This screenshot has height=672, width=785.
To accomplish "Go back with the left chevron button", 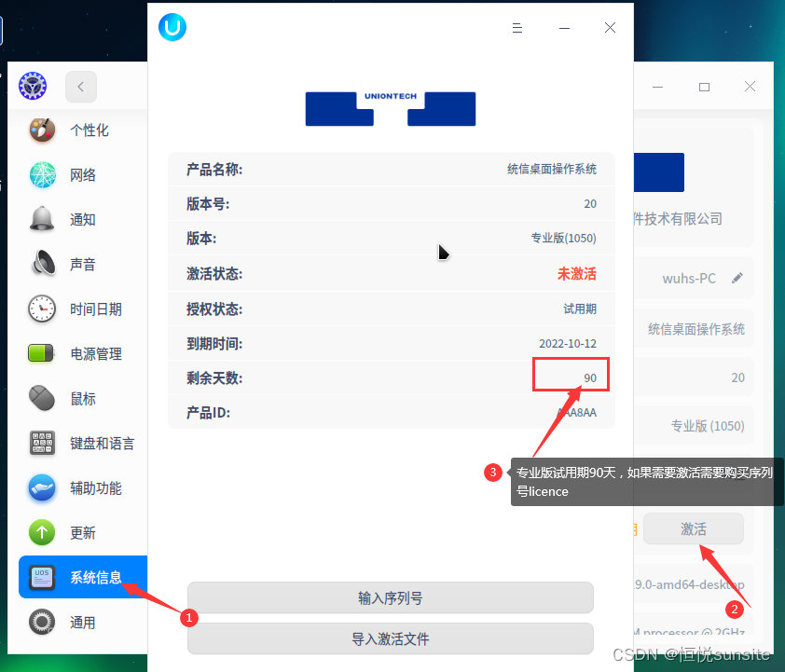I will (80, 87).
